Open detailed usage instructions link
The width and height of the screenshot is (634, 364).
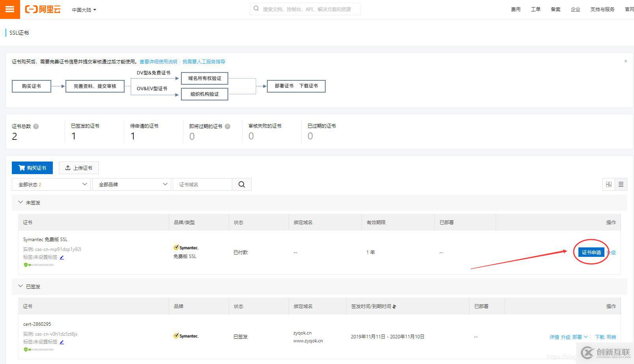[158, 62]
